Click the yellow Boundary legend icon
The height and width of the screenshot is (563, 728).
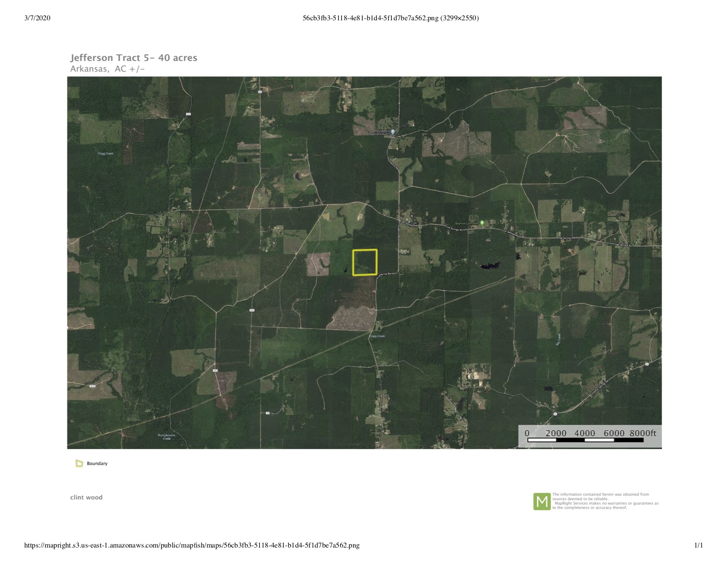coord(79,463)
